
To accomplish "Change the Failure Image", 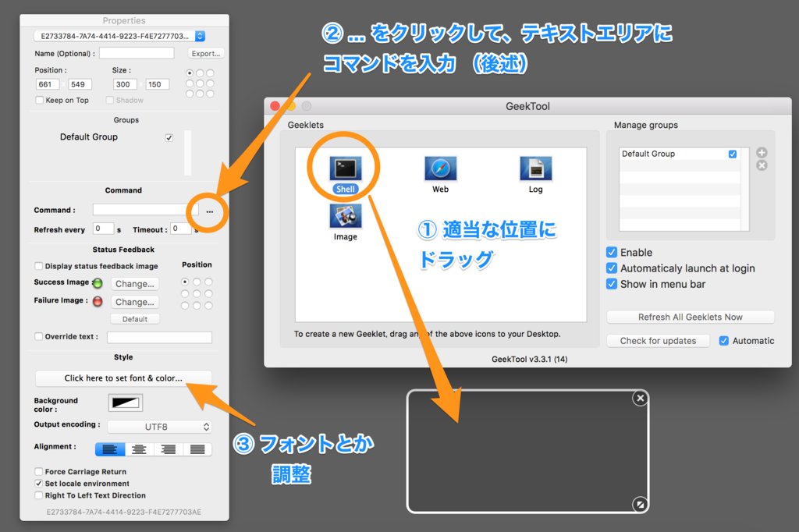I will point(134,302).
